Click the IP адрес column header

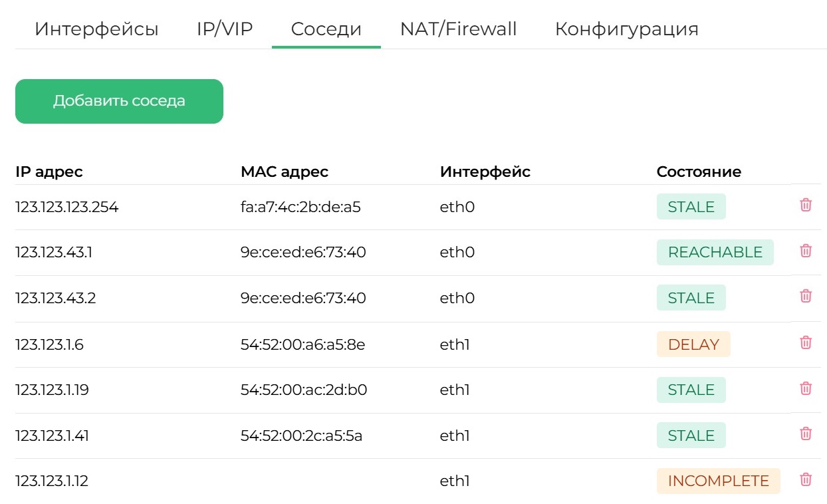[x=49, y=172]
